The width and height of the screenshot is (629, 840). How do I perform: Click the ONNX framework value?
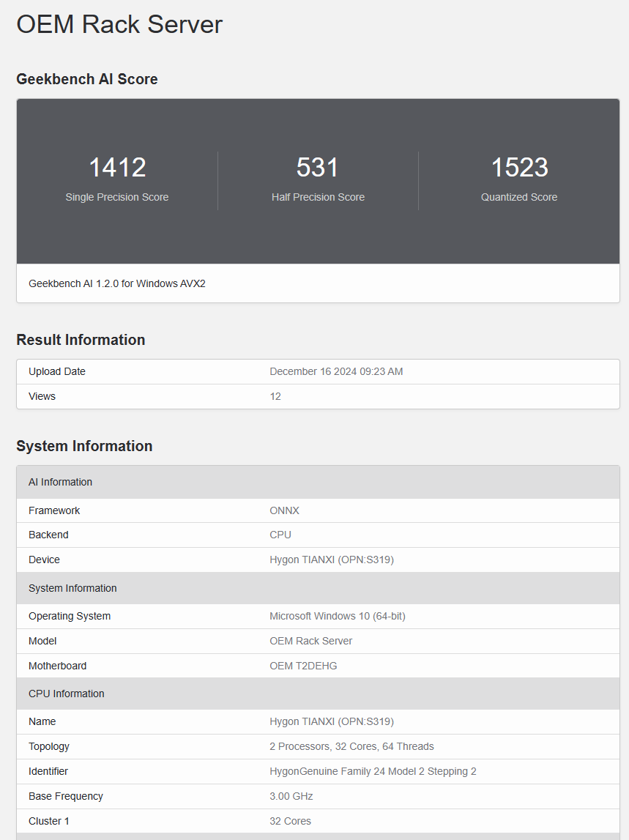pos(284,510)
